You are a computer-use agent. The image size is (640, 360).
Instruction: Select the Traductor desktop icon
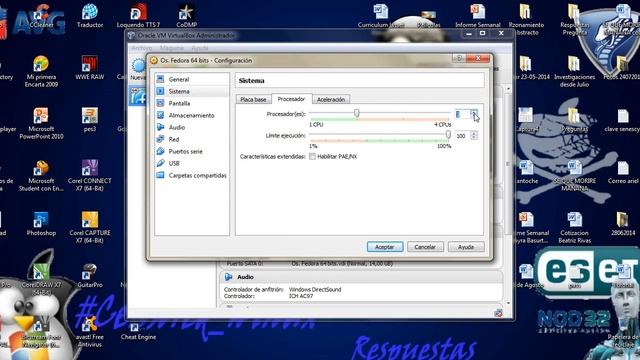[90, 16]
